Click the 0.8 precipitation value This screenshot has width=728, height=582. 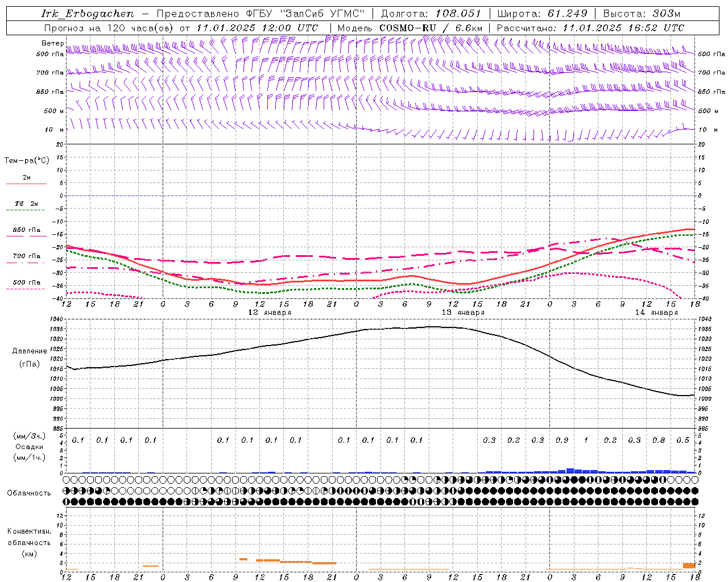pos(659,440)
